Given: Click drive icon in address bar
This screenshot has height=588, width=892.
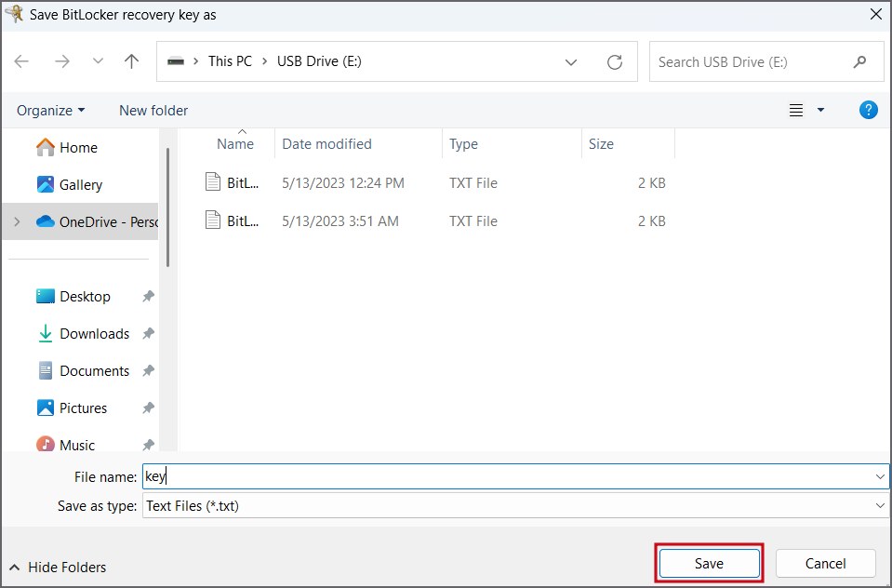Looking at the screenshot, I should (x=176, y=61).
